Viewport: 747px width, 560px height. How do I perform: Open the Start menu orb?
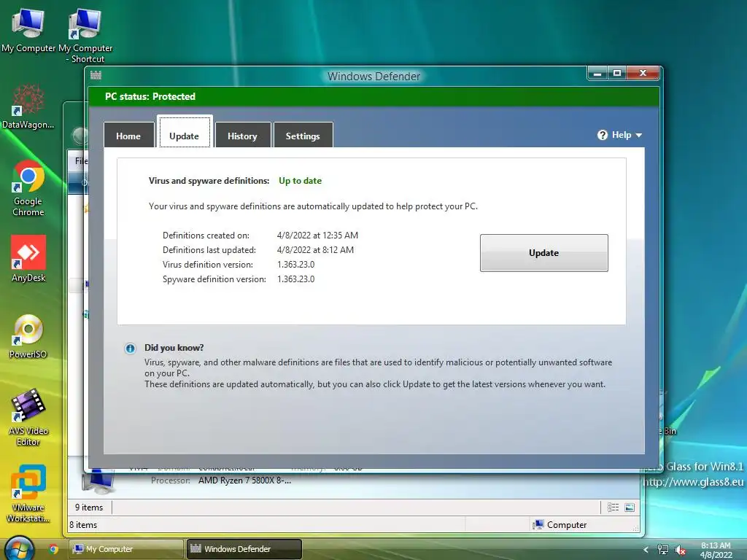(x=20, y=548)
